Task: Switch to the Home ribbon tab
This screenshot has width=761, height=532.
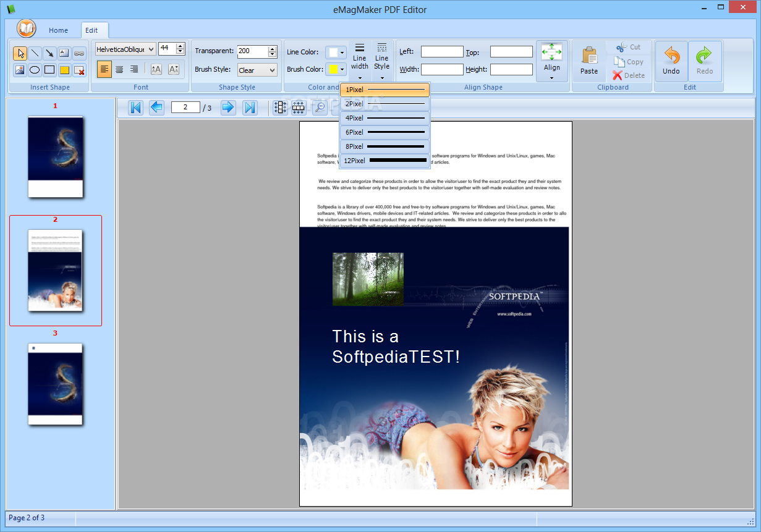Action: tap(59, 30)
